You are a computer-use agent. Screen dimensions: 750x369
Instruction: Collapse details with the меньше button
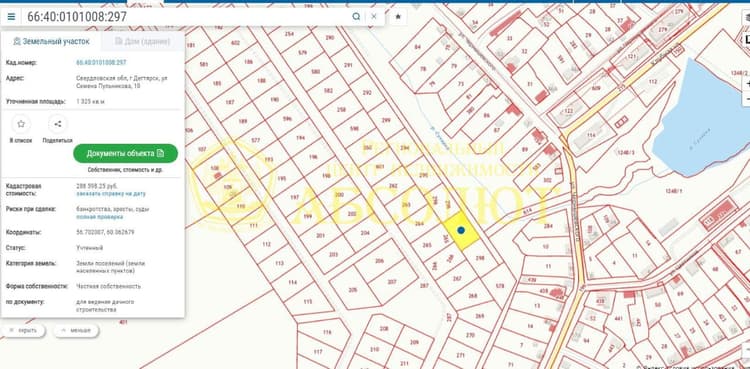click(x=76, y=330)
